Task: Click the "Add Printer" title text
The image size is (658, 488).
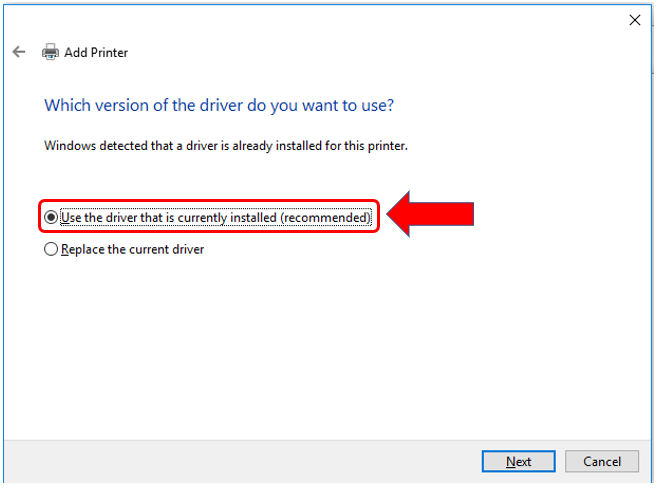Action: [x=96, y=52]
